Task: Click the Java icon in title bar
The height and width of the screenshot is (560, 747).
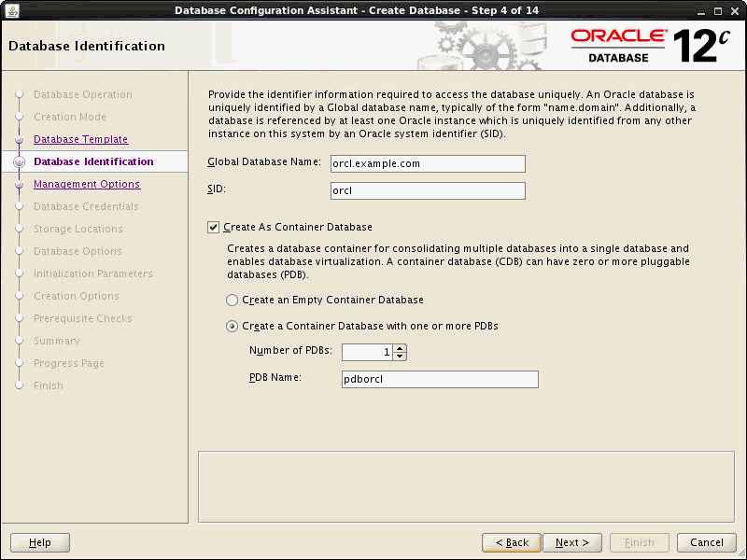Action: click(12, 10)
